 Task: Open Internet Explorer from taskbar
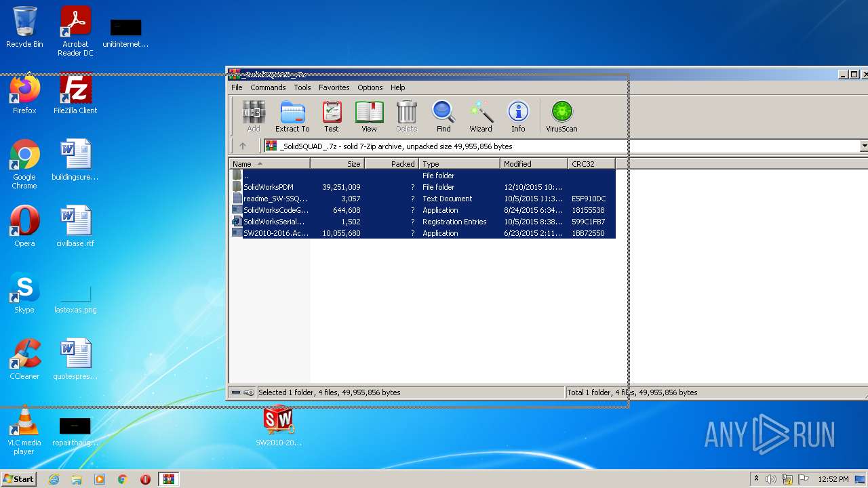[x=54, y=479]
